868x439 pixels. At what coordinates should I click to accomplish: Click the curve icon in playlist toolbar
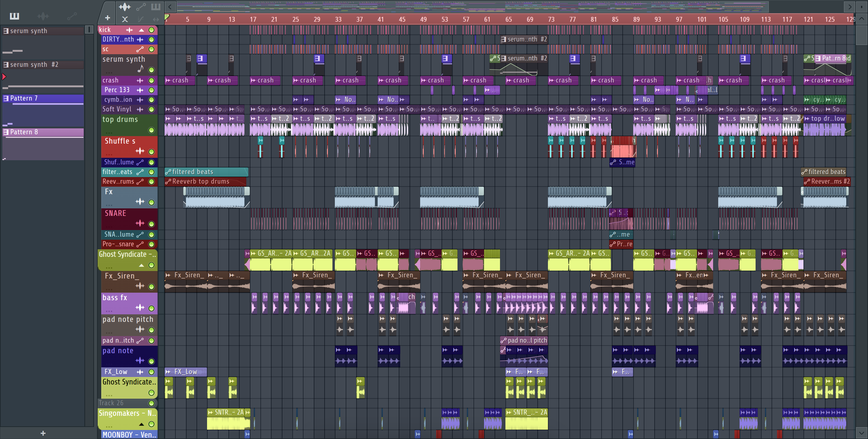coord(141,19)
